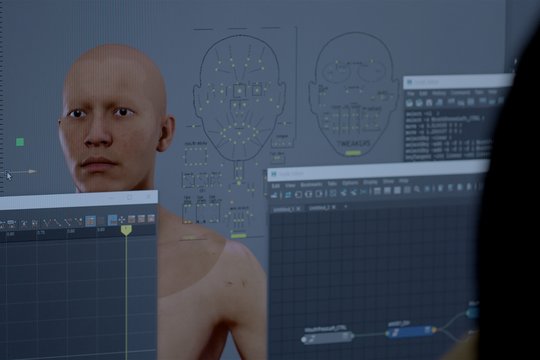Screen dimensions: 540x360
Task: Switch to the Untitled_1 node graph tab
Action: click(x=284, y=209)
